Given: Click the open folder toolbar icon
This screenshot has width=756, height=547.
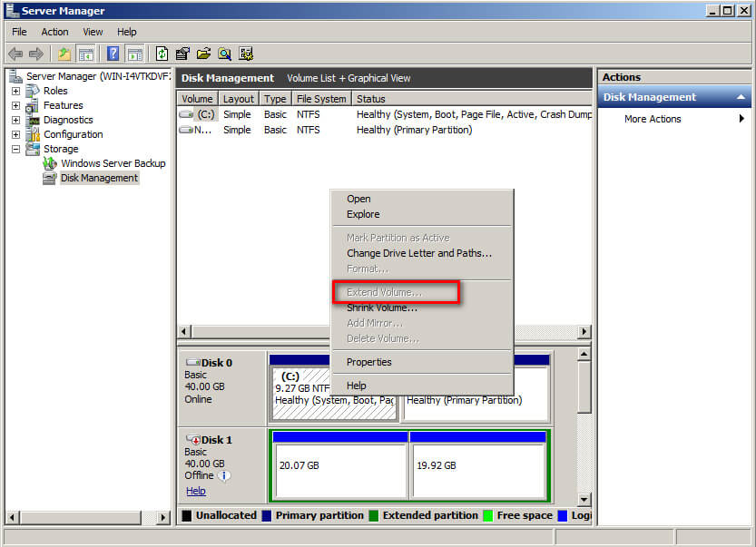Looking at the screenshot, I should pyautogui.click(x=203, y=54).
